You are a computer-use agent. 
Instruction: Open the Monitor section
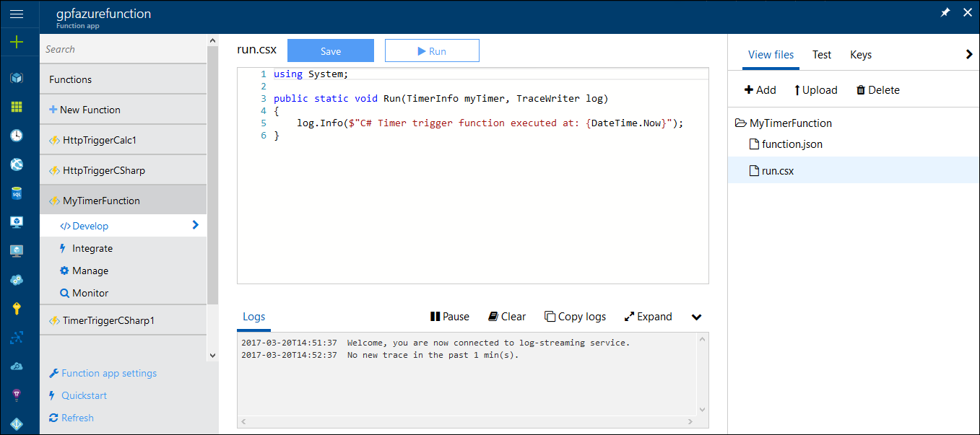click(x=123, y=293)
